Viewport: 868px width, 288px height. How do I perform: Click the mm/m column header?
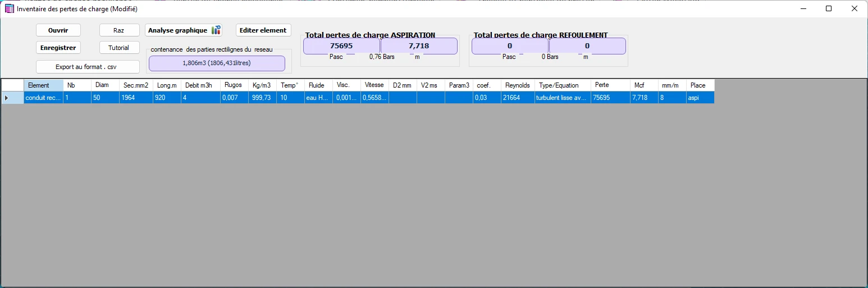(x=672, y=85)
